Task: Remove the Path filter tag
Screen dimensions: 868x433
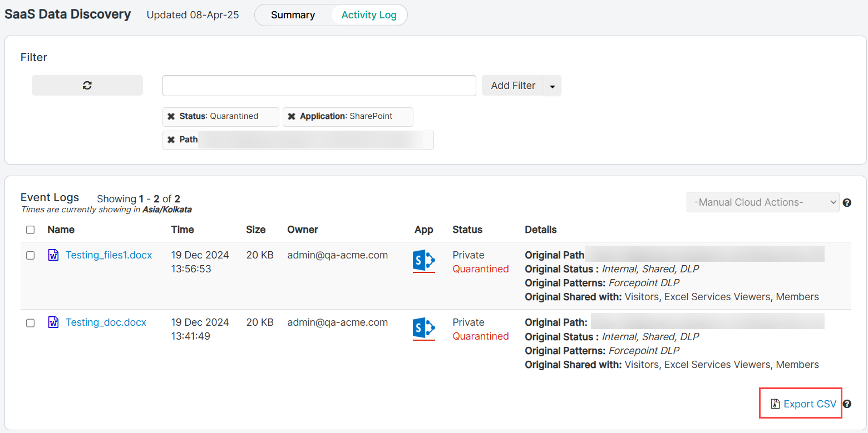Action: 171,140
